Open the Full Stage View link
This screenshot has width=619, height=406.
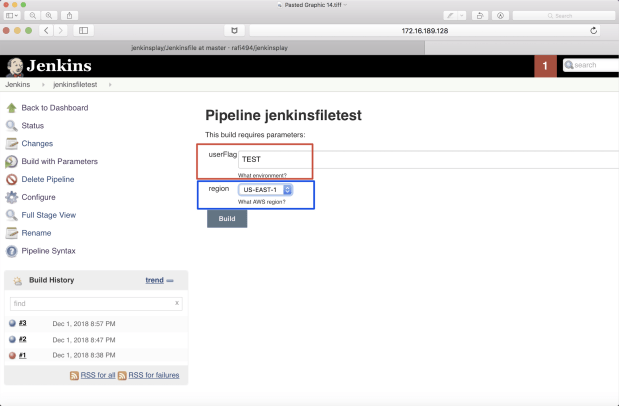tap(49, 215)
